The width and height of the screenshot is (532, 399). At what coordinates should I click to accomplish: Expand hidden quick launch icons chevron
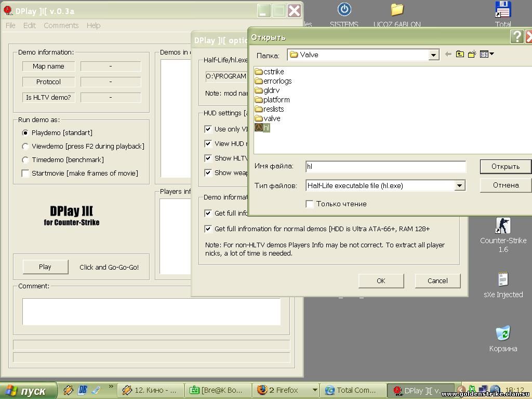(x=111, y=387)
